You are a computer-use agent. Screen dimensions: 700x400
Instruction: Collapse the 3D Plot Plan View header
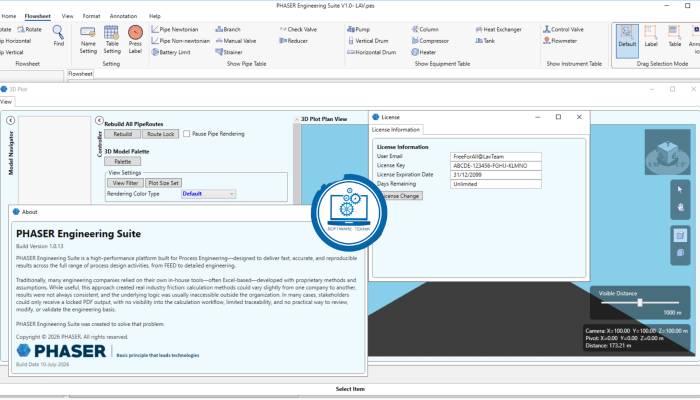[x=296, y=120]
